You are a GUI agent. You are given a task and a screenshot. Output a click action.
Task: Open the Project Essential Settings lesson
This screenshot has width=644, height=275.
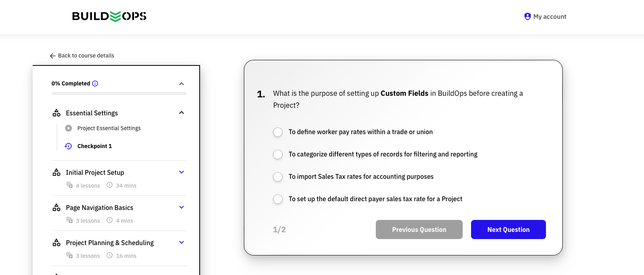pyautogui.click(x=109, y=128)
